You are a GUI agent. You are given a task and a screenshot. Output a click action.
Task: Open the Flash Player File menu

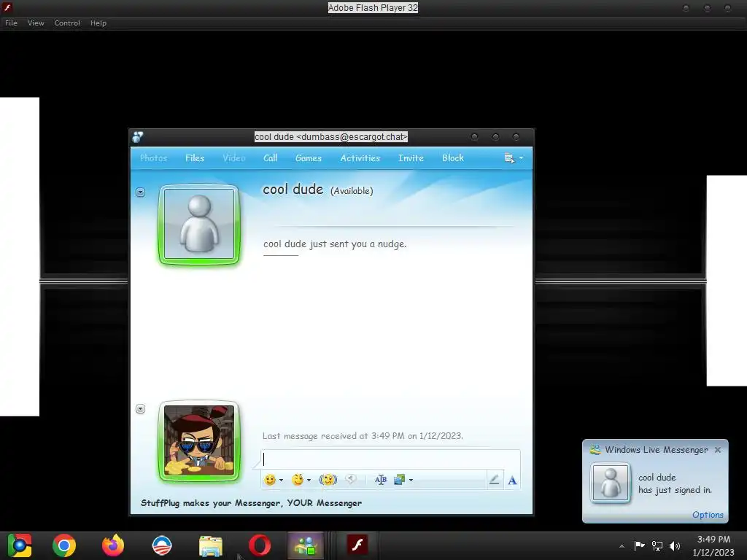pos(11,23)
